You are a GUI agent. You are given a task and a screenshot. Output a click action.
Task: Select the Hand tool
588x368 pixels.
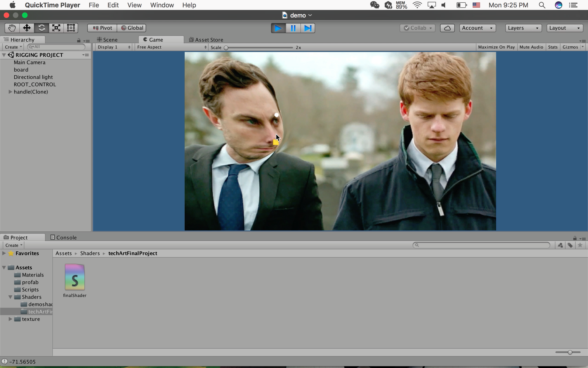pyautogui.click(x=12, y=28)
